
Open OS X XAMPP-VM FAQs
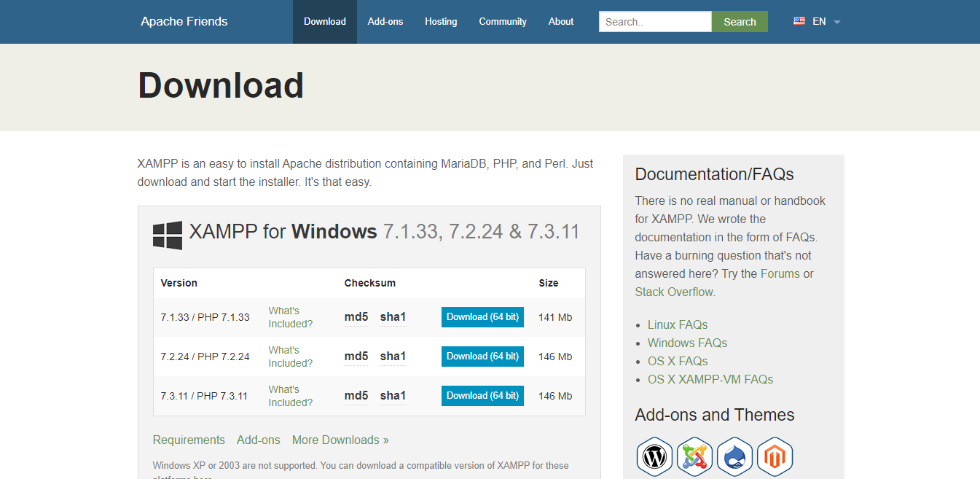pyautogui.click(x=710, y=379)
